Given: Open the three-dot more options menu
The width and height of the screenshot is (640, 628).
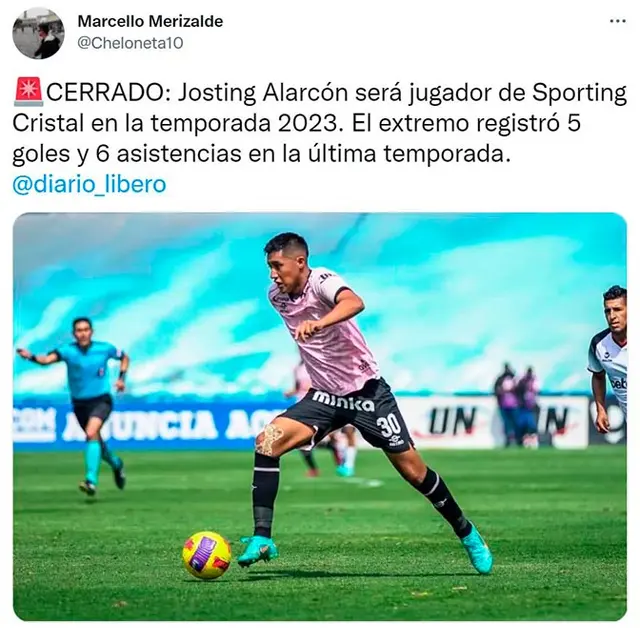Looking at the screenshot, I should pyautogui.click(x=618, y=22).
